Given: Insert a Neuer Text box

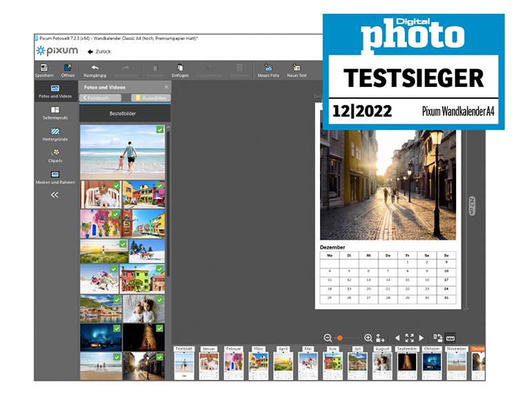Looking at the screenshot, I should 296,70.
